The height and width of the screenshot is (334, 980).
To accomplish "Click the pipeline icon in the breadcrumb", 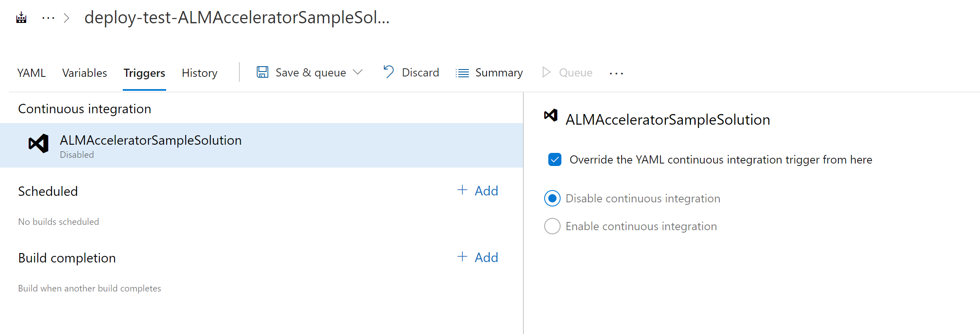I will (21, 18).
